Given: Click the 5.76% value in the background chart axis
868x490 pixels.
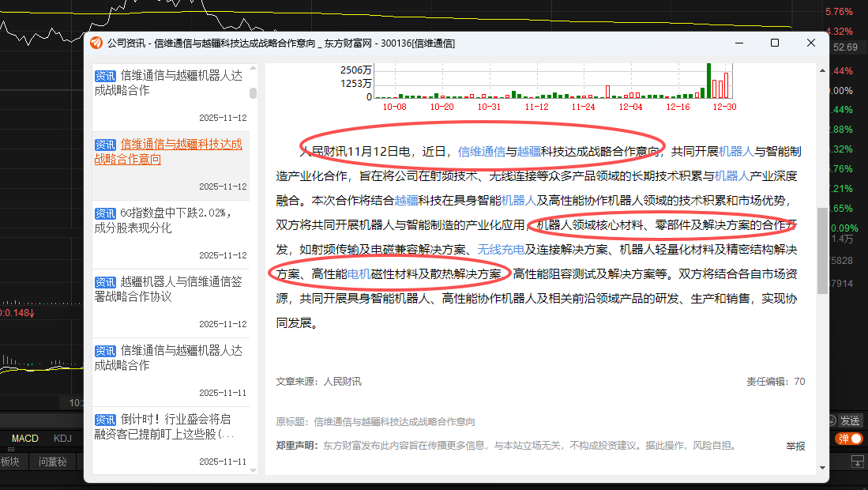Looking at the screenshot, I should (x=840, y=12).
